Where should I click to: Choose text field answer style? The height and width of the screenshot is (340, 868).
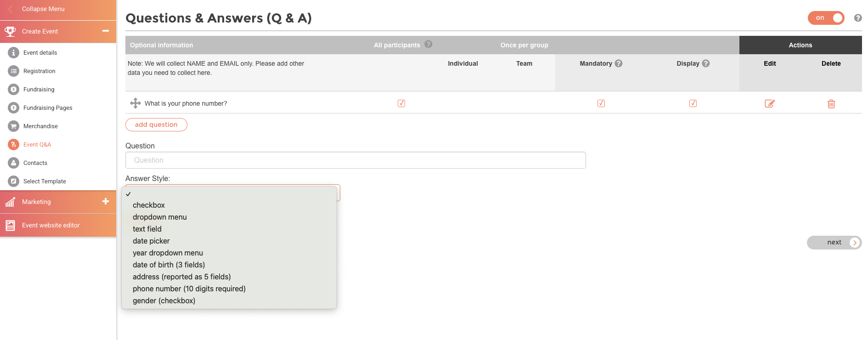click(x=229, y=229)
